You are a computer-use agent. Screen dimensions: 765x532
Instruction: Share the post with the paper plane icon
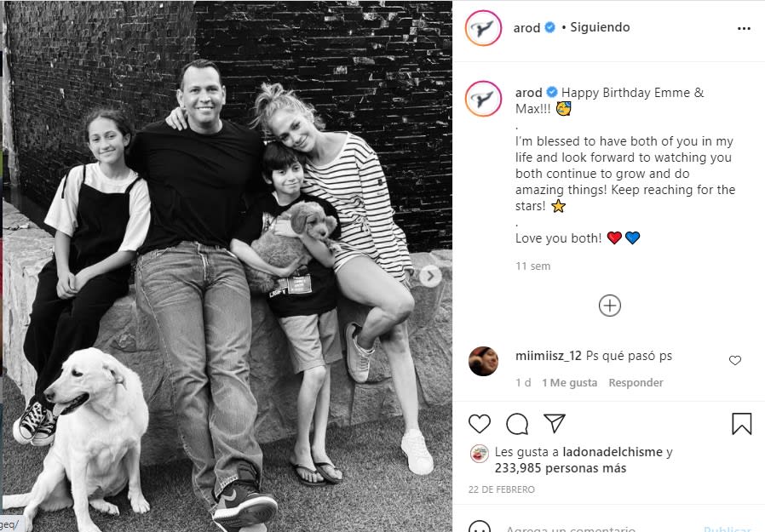(555, 424)
